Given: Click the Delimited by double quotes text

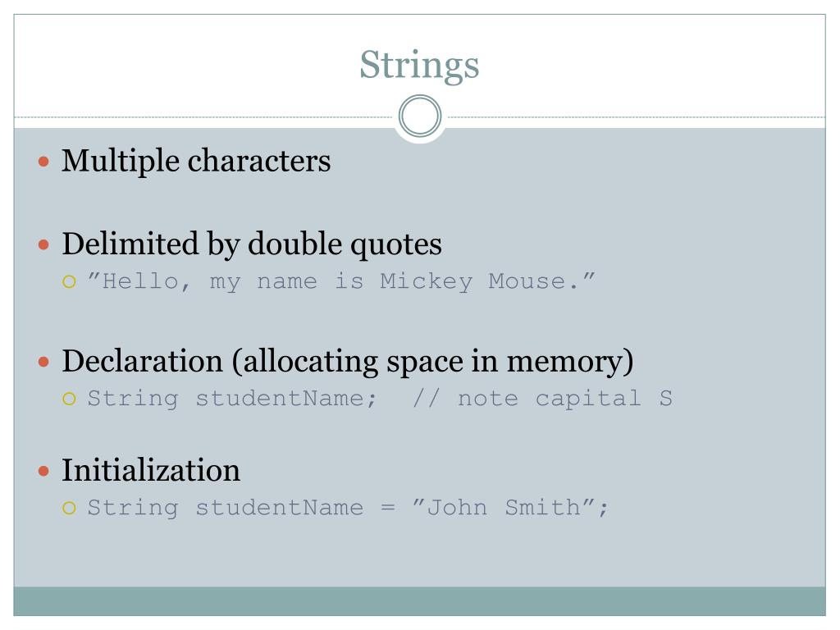Looking at the screenshot, I should 252,244.
